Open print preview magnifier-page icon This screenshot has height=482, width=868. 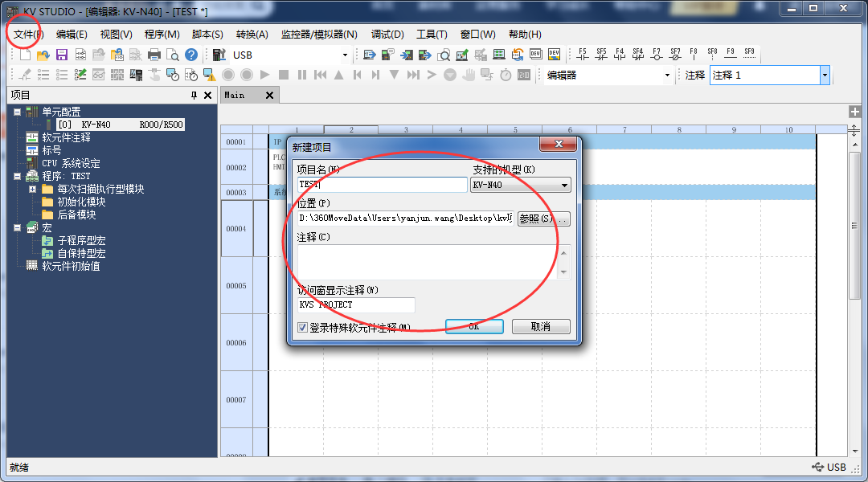173,55
